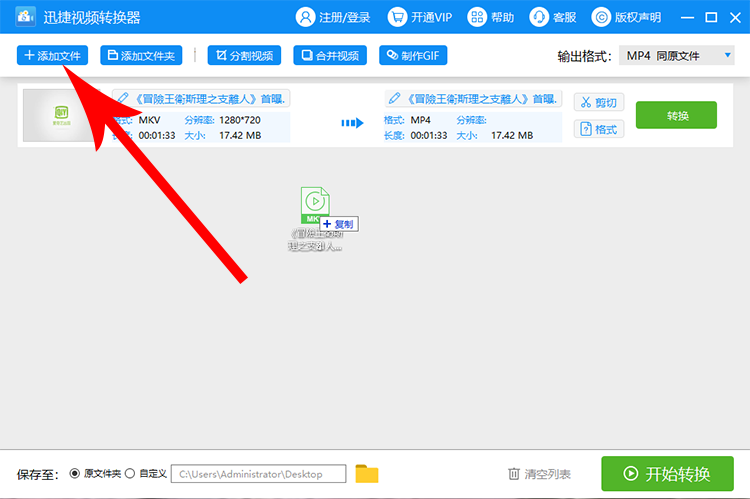Screen dimensions: 750x499
Task: Close the converter window
Action: pos(735,18)
